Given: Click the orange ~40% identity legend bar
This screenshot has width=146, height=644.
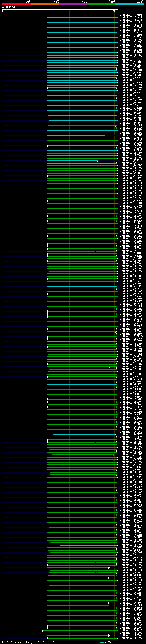Looking at the screenshot, I should 45,4.
